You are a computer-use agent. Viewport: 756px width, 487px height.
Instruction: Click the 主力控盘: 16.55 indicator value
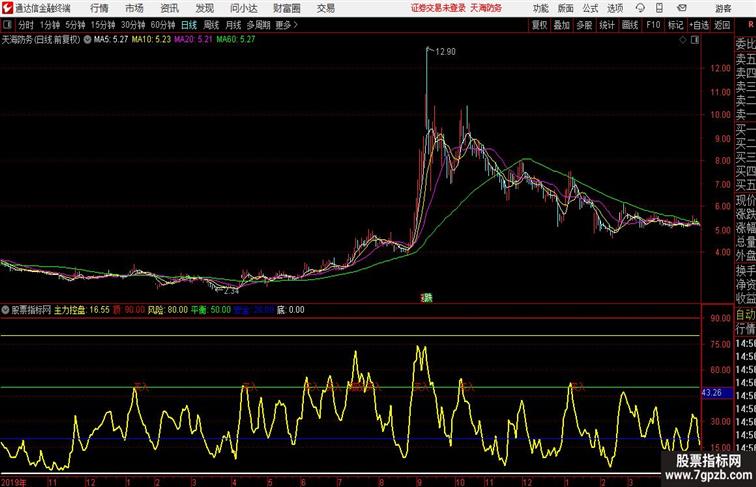pyautogui.click(x=81, y=310)
